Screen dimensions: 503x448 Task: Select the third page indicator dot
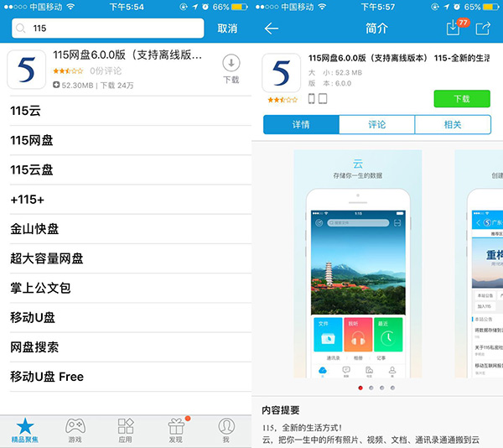pyautogui.click(x=381, y=388)
